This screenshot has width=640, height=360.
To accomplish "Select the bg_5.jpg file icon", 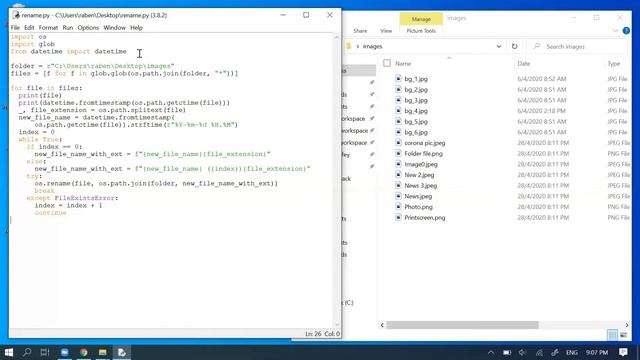I will pos(398,121).
